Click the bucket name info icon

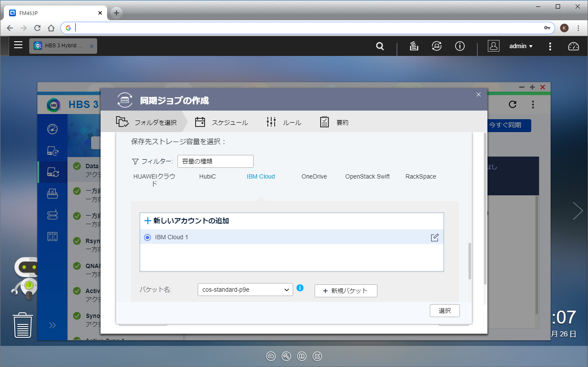(x=300, y=288)
